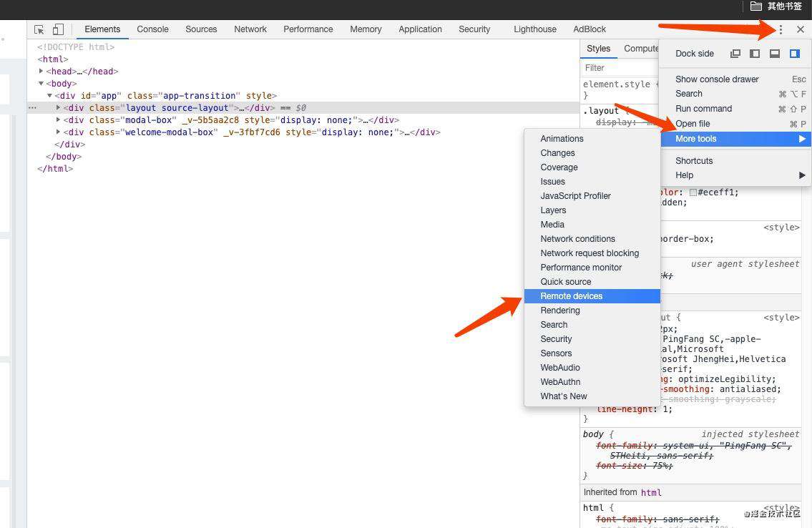Expand the welcome-modal-box div node

(x=58, y=132)
